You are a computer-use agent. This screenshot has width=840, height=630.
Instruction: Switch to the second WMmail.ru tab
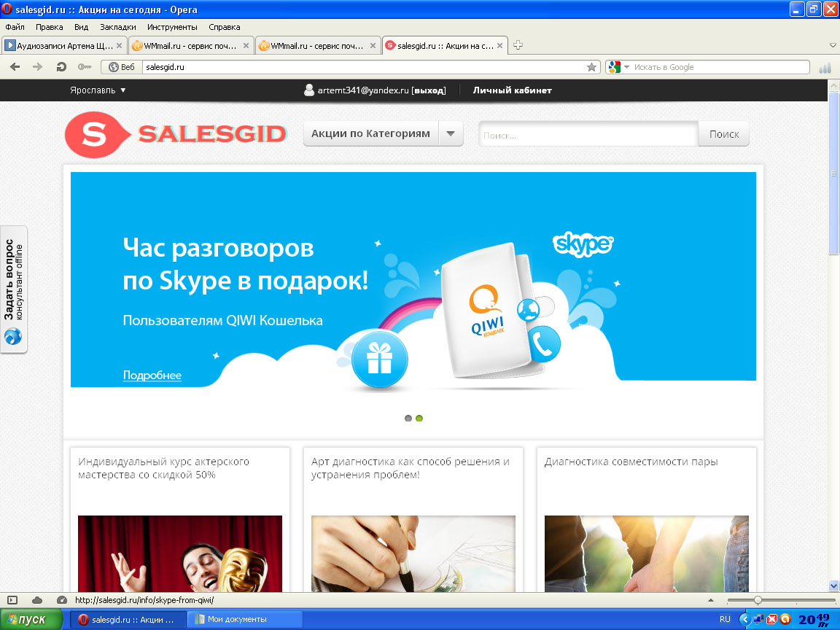[318, 45]
